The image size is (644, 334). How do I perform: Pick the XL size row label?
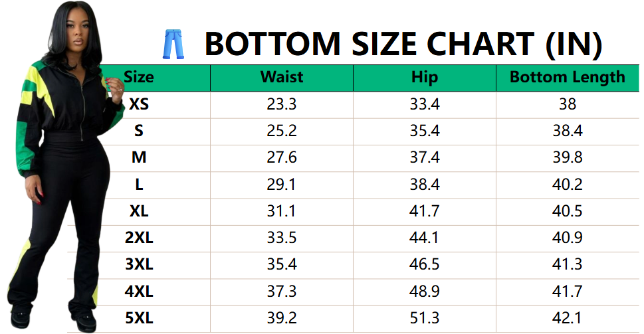139,211
